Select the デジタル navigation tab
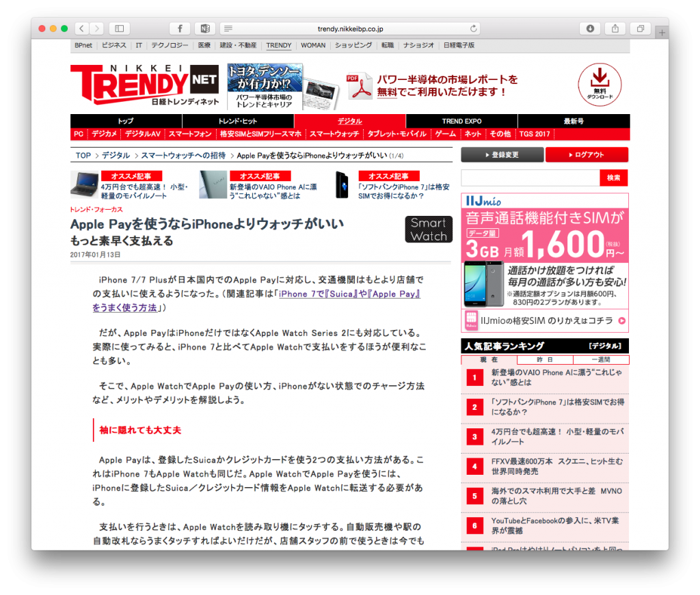 (350, 121)
